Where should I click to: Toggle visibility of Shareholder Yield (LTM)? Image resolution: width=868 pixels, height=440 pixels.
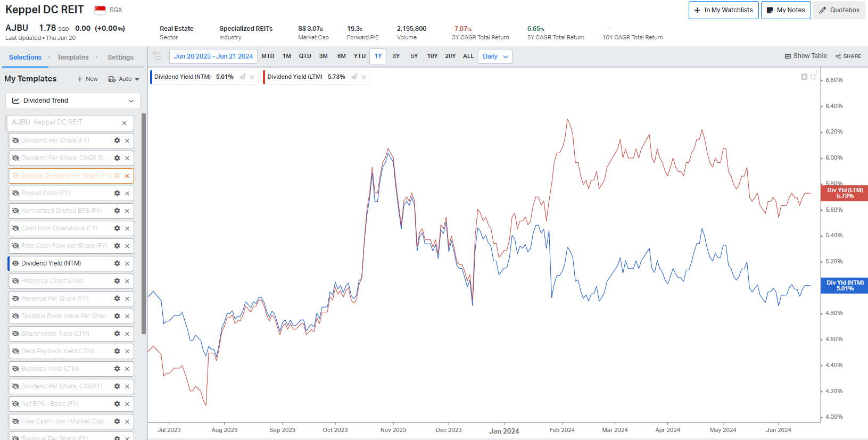(x=15, y=334)
